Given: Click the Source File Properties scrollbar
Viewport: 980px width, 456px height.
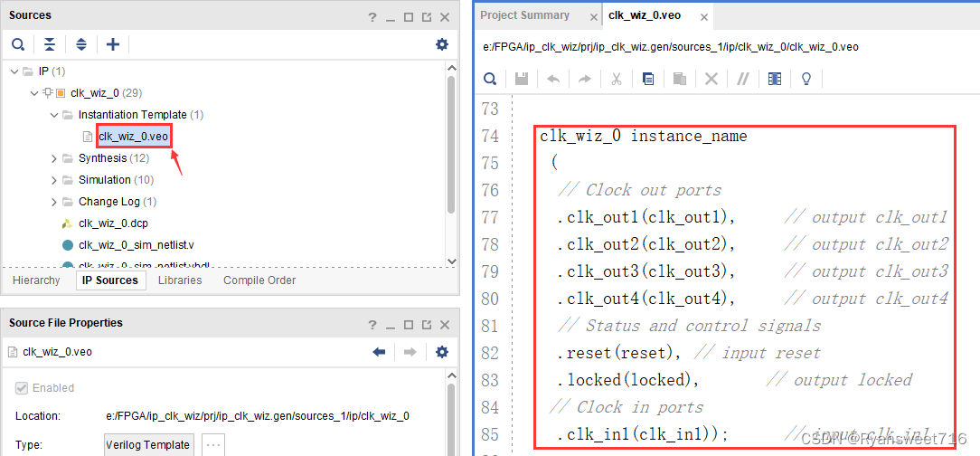Looking at the screenshot, I should (x=451, y=419).
